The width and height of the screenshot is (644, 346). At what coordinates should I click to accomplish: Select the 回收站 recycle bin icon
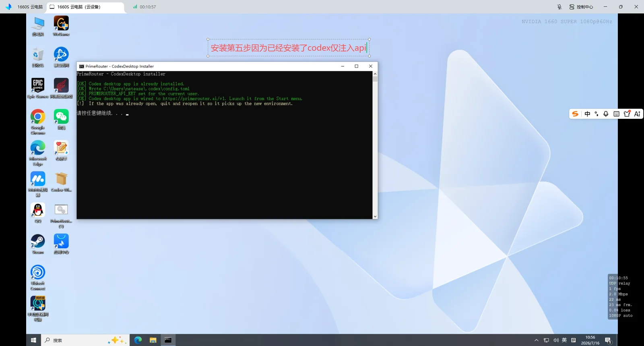(38, 58)
